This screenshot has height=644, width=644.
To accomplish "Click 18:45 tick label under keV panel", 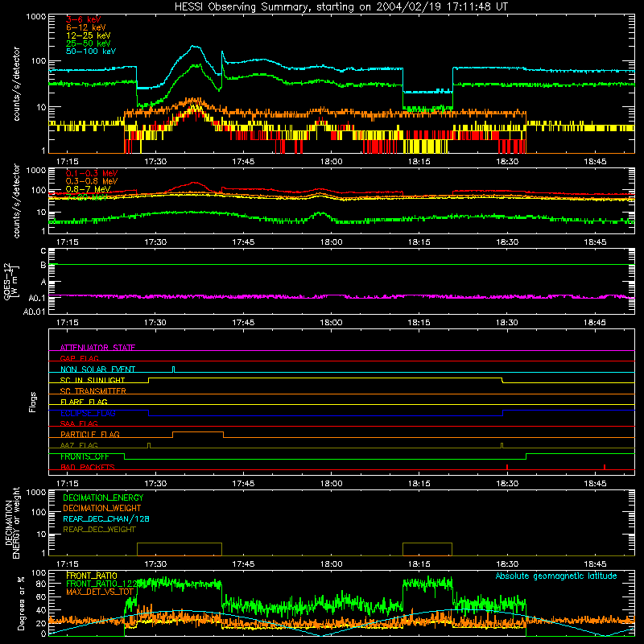I will (595, 162).
